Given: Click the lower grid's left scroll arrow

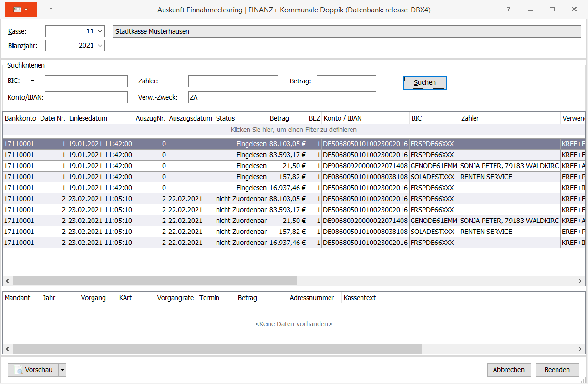Looking at the screenshot, I should (8, 349).
